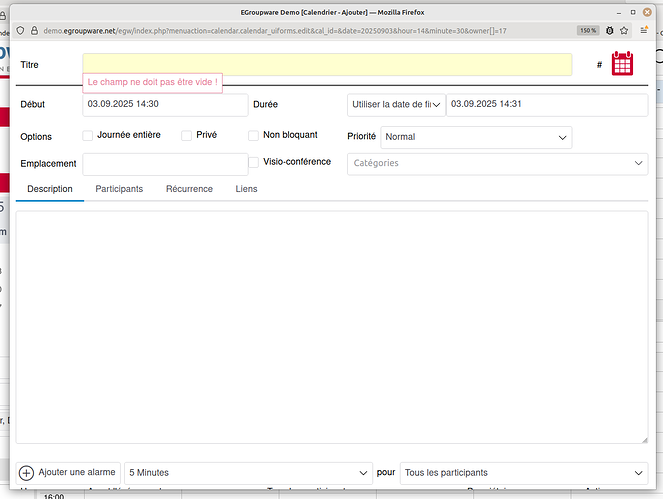This screenshot has width=663, height=499.
Task: Go to the Liens tab
Action: point(246,189)
